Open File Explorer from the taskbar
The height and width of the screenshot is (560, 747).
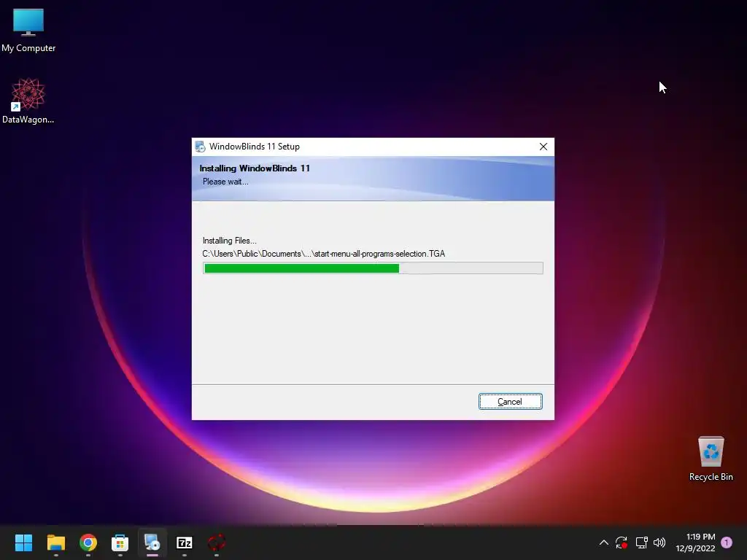pos(55,542)
